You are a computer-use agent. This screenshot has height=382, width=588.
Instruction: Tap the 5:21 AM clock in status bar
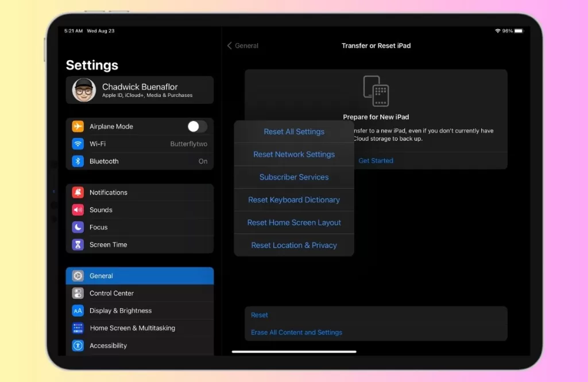tap(73, 31)
